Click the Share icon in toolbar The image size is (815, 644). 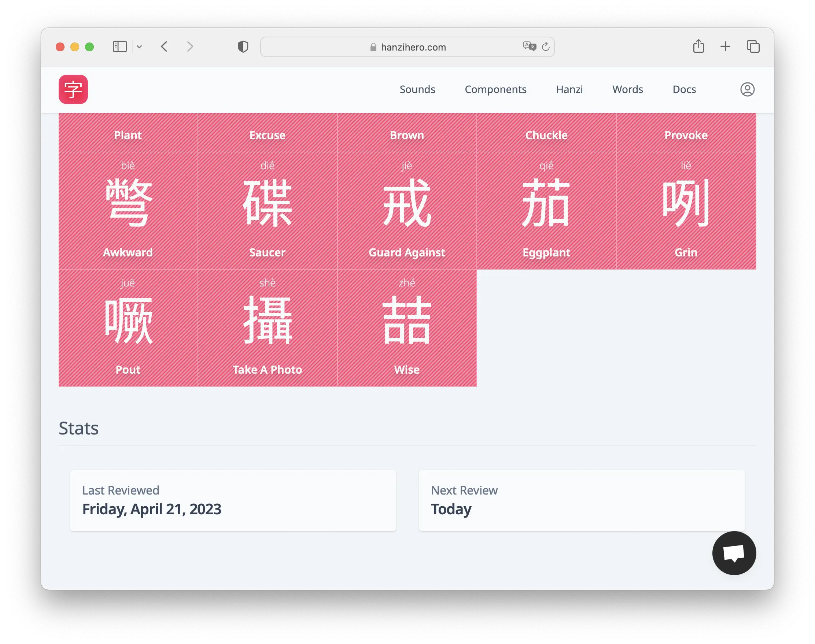[x=698, y=46]
